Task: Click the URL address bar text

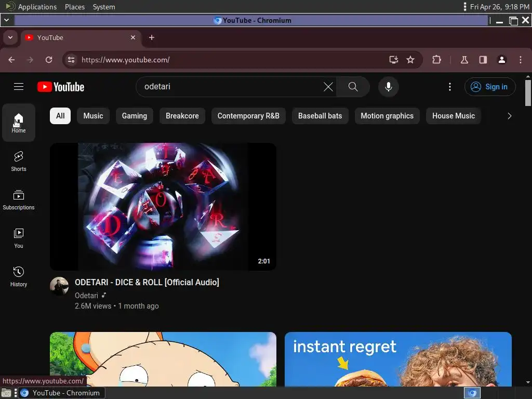Action: (126, 60)
